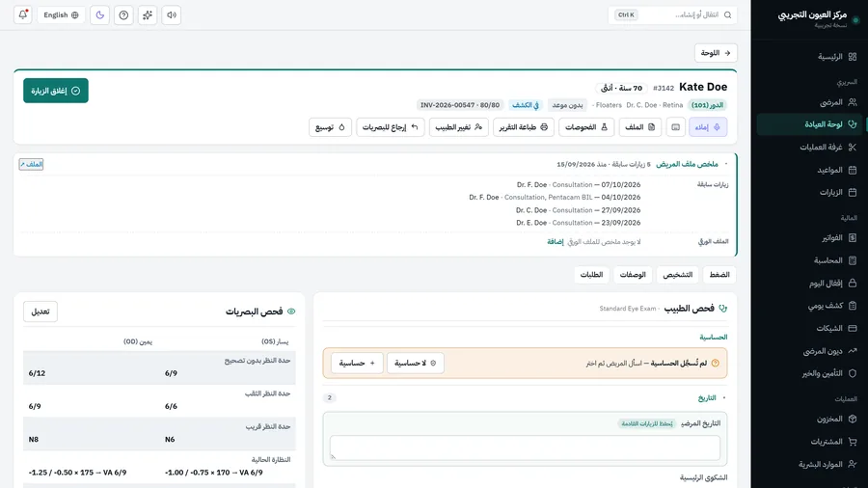Click the clinic name مركز العيون التجريبي
The image size is (868, 488).
[x=812, y=14]
